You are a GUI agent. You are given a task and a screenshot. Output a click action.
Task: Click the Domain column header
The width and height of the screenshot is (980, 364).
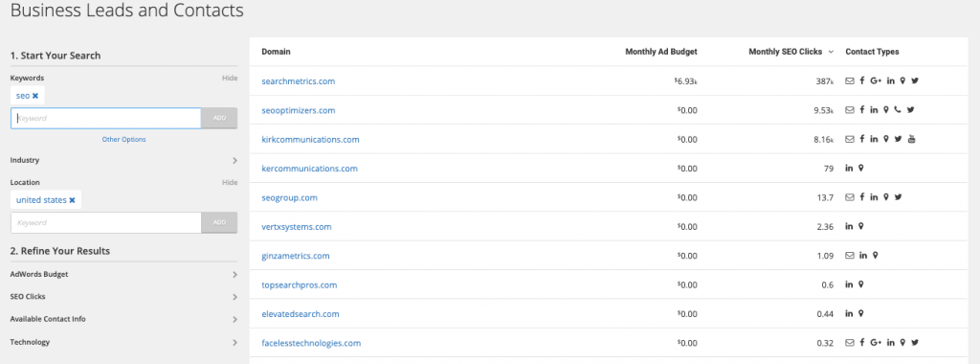(276, 52)
